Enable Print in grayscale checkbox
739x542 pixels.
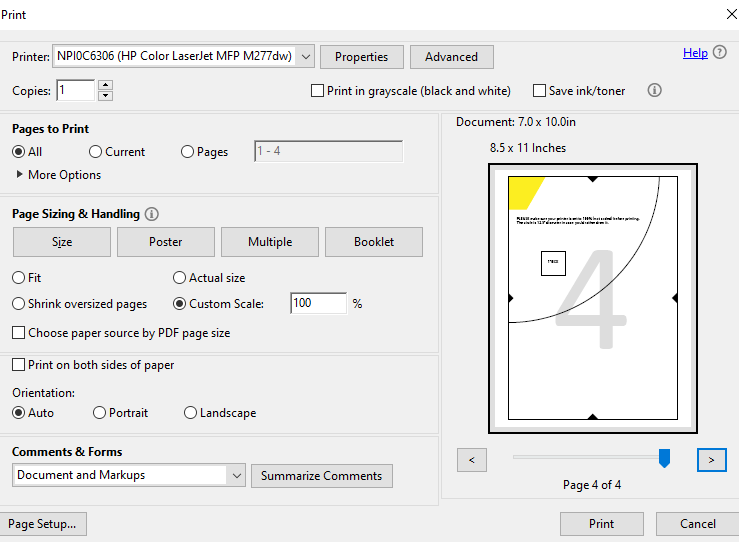point(318,91)
